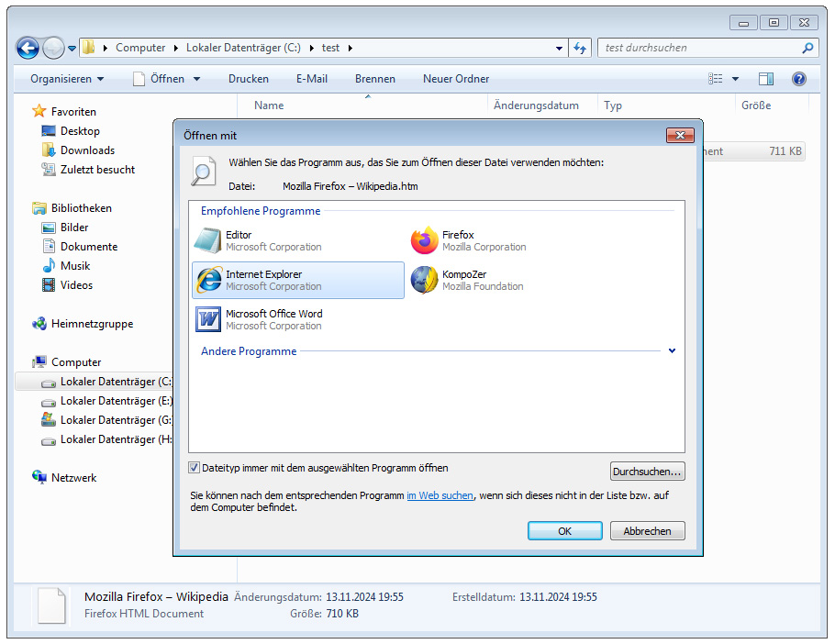Image resolution: width=835 pixels, height=644 pixels.
Task: Open the Organisieren dropdown menu
Action: coord(67,79)
